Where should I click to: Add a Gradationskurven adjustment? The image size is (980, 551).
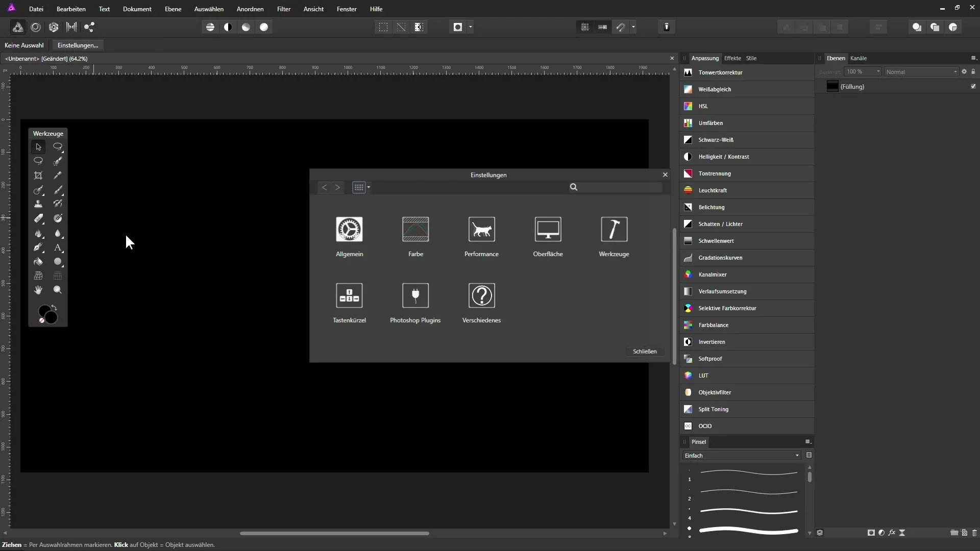[x=720, y=258]
